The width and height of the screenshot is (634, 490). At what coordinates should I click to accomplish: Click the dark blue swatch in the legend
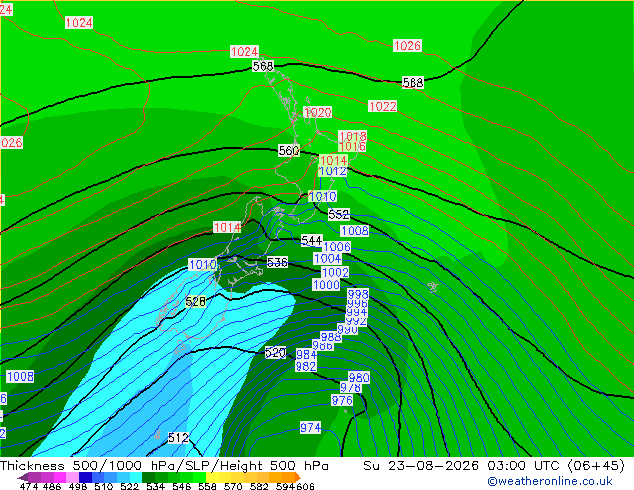pos(85,477)
